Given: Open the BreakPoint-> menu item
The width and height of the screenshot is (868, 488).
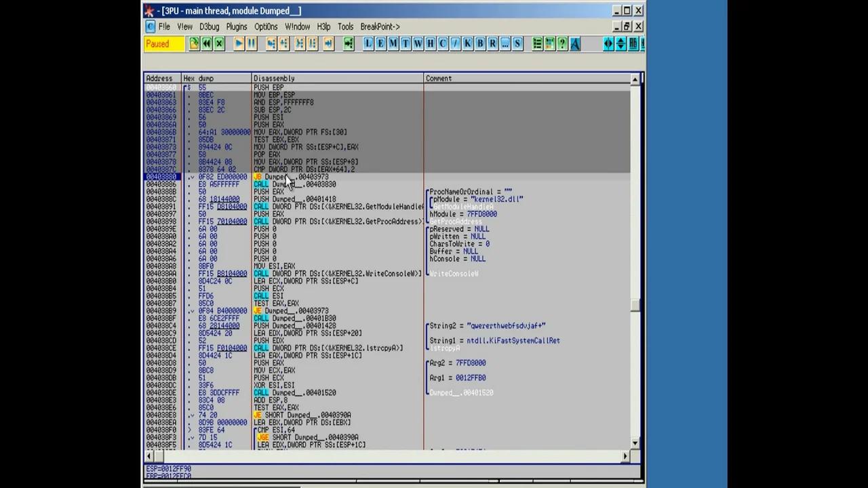Looking at the screenshot, I should tap(380, 26).
